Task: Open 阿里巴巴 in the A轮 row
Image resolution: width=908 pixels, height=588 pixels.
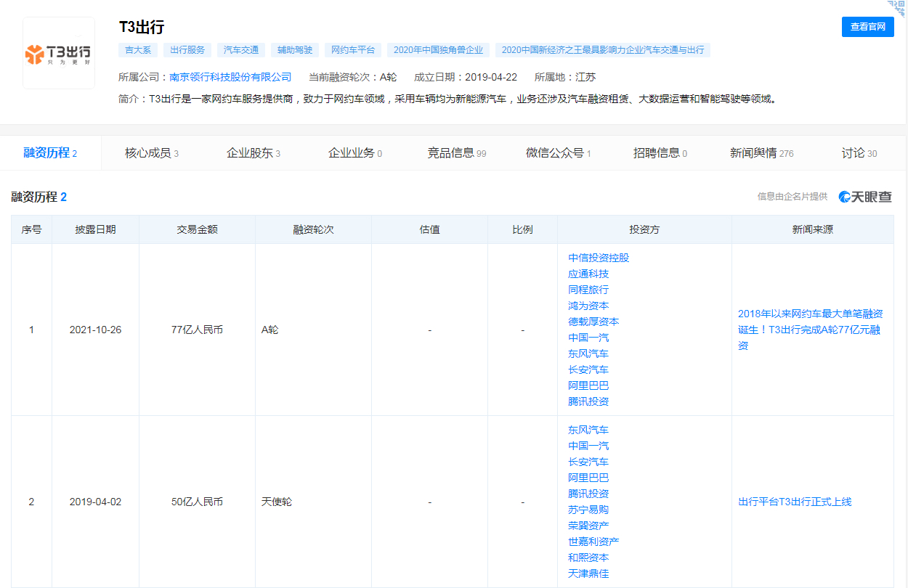Action: click(x=588, y=385)
